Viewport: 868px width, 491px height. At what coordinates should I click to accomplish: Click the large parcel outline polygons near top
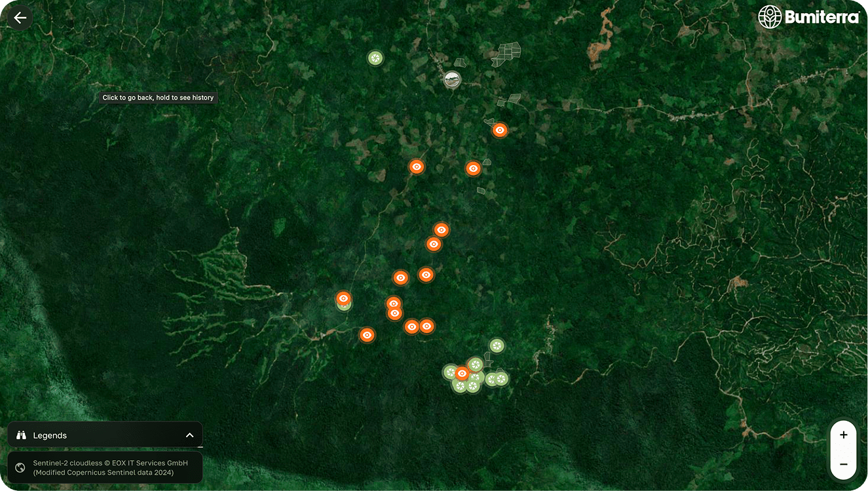[506, 54]
